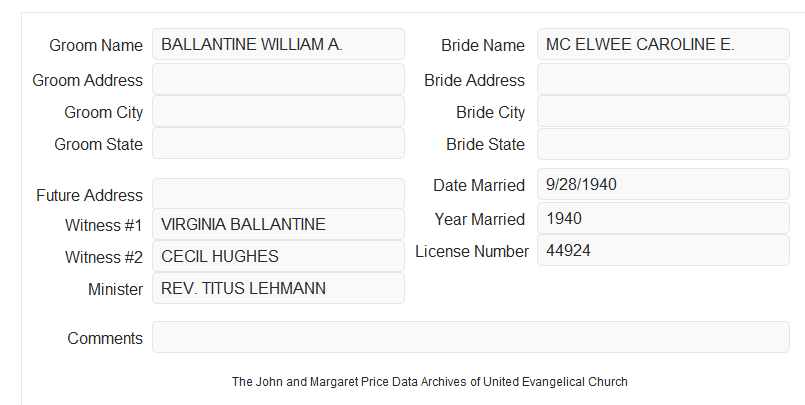Image resolution: width=805 pixels, height=405 pixels.
Task: Click the Groom Name label
Action: [96, 45]
